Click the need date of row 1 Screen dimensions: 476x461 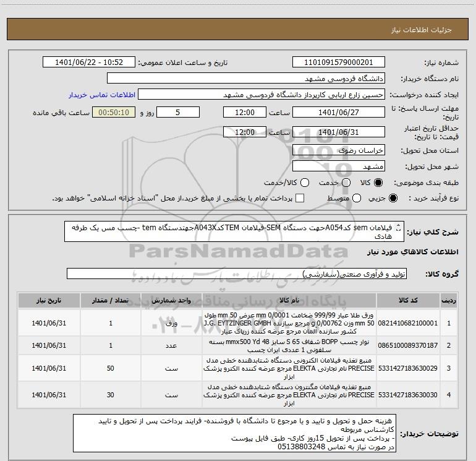(x=49, y=323)
